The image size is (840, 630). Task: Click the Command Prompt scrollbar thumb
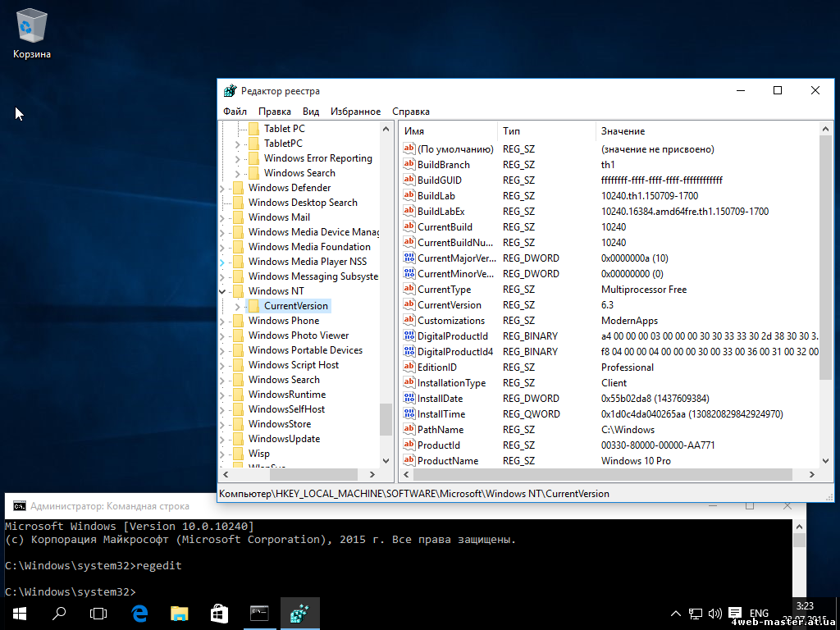[799, 539]
